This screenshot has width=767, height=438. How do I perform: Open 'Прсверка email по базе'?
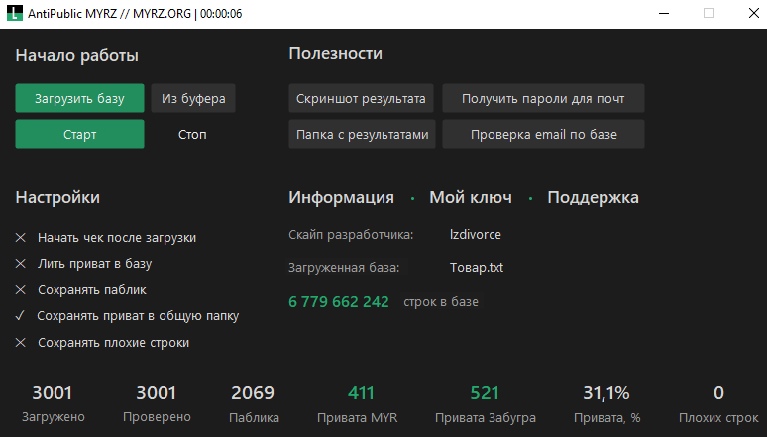(543, 134)
